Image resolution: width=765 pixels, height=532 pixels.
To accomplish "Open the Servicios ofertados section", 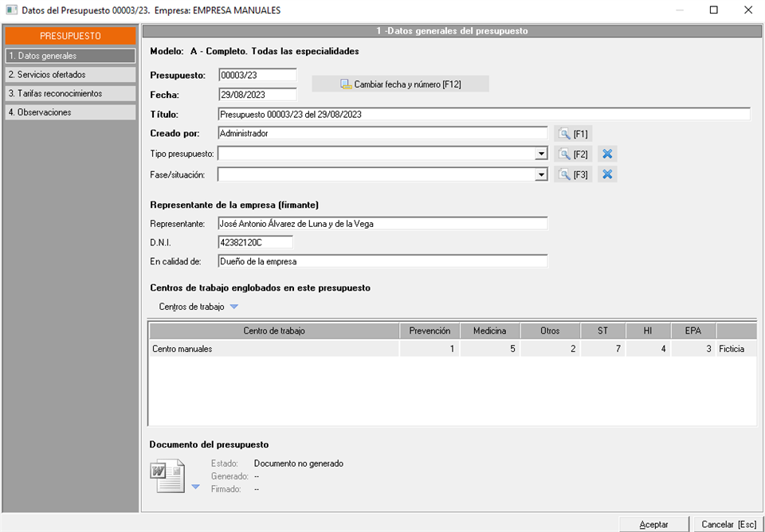I will (69, 75).
